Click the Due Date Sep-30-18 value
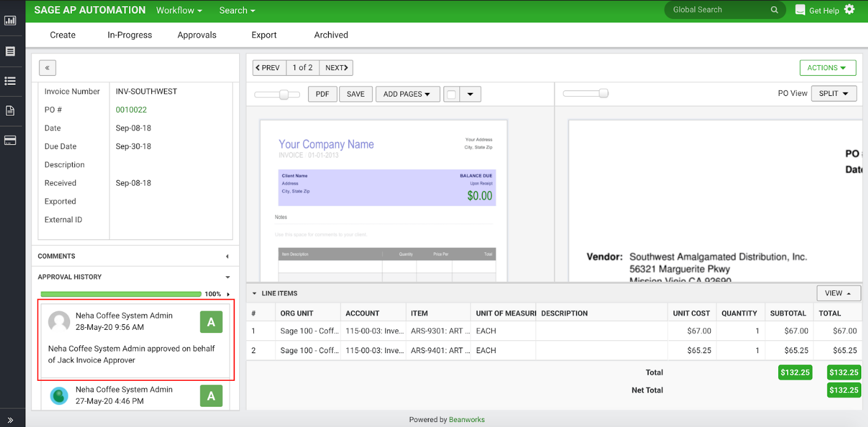This screenshot has width=868, height=427. tap(133, 146)
